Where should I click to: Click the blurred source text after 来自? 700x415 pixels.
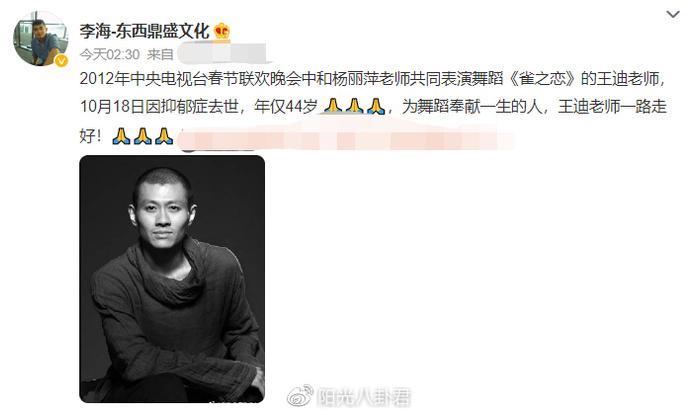[x=225, y=54]
